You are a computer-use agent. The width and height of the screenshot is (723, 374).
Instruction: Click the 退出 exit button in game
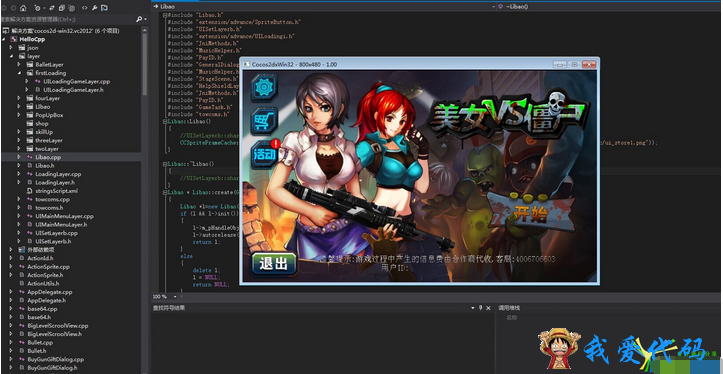click(274, 264)
